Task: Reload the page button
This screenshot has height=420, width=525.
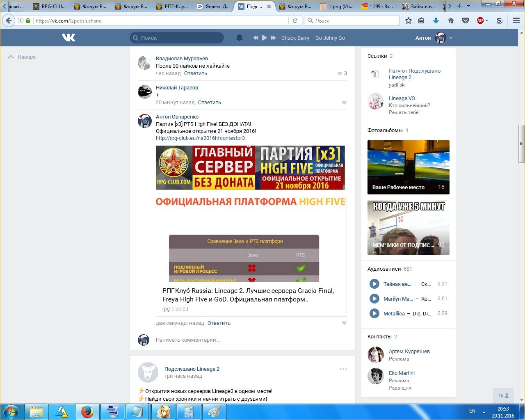Action: (294, 21)
